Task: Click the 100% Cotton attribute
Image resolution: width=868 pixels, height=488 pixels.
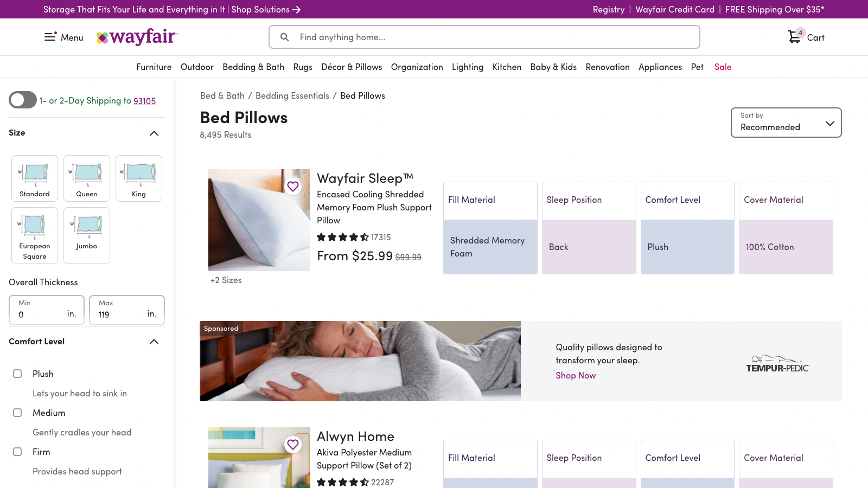Action: pyautogui.click(x=786, y=247)
